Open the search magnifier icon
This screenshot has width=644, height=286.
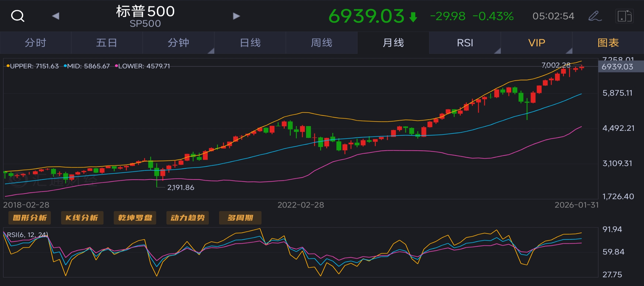point(17,16)
